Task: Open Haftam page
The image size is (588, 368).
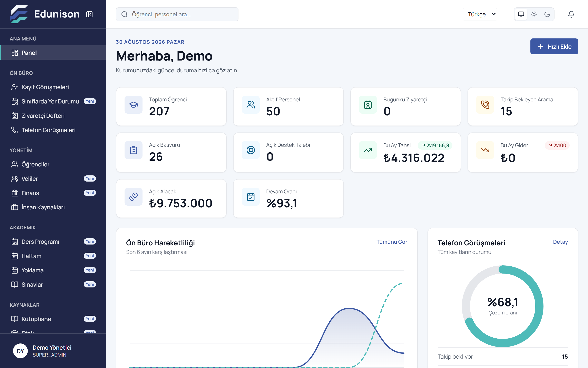Action: (x=53, y=256)
